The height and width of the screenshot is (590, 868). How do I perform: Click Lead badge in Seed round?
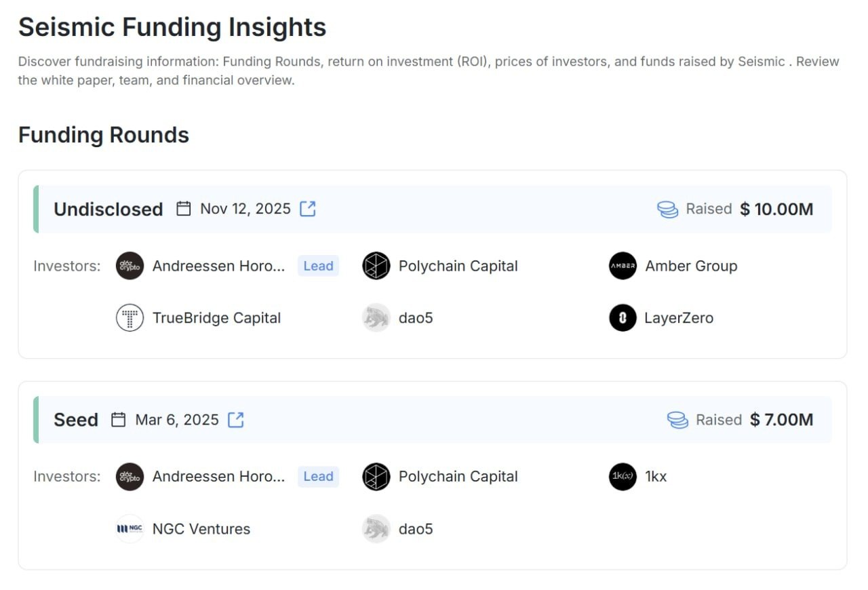point(318,477)
